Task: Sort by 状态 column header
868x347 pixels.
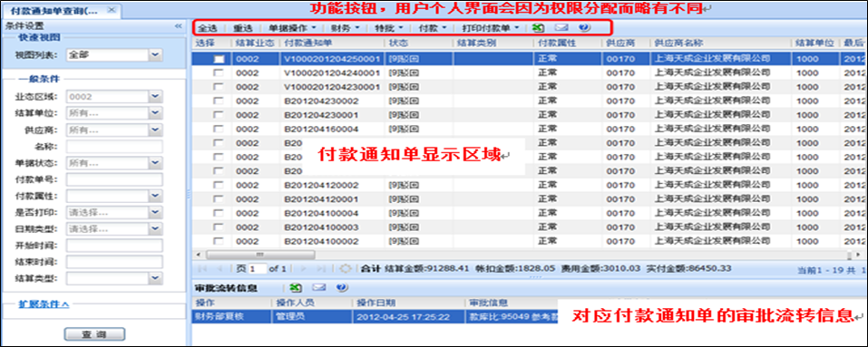Action: (x=418, y=43)
